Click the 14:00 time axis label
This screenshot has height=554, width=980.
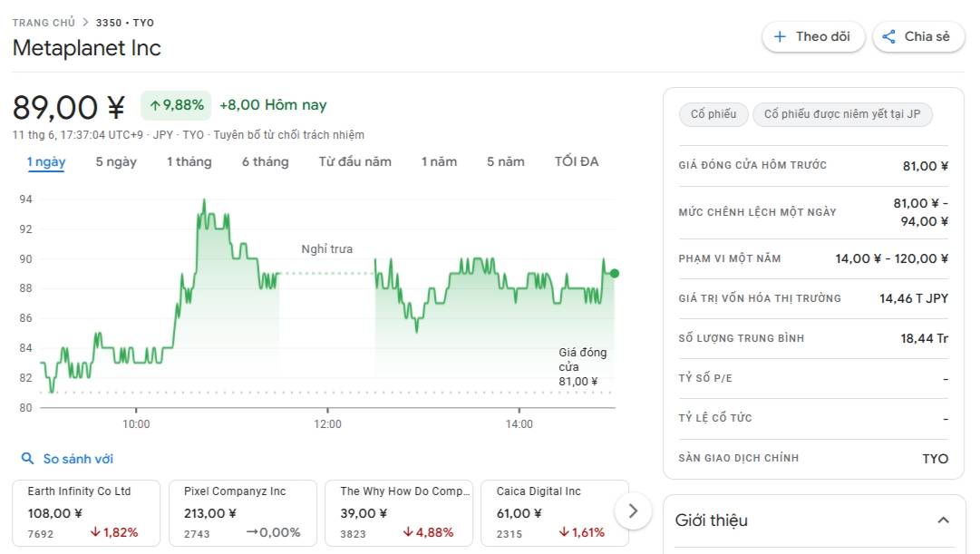pos(519,424)
